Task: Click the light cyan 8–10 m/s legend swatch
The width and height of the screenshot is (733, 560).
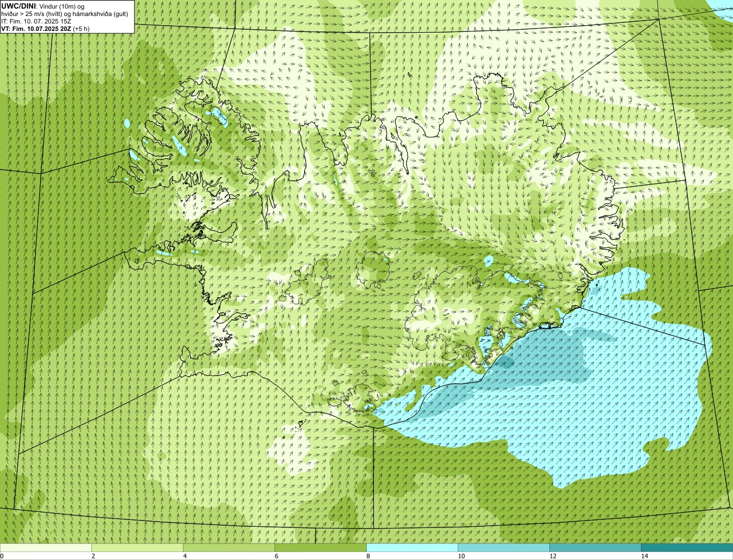Action: (x=412, y=547)
